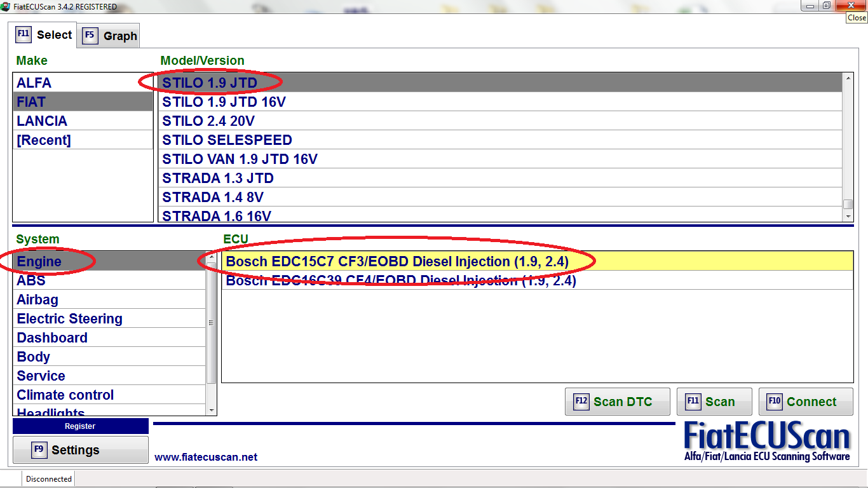
Task: Open the Graph tab
Action: point(109,36)
